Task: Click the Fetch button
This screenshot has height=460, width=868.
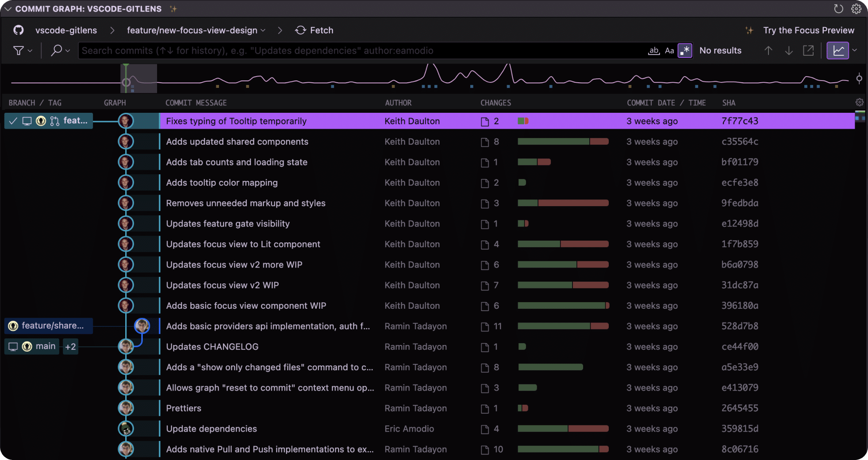Action: click(x=314, y=30)
